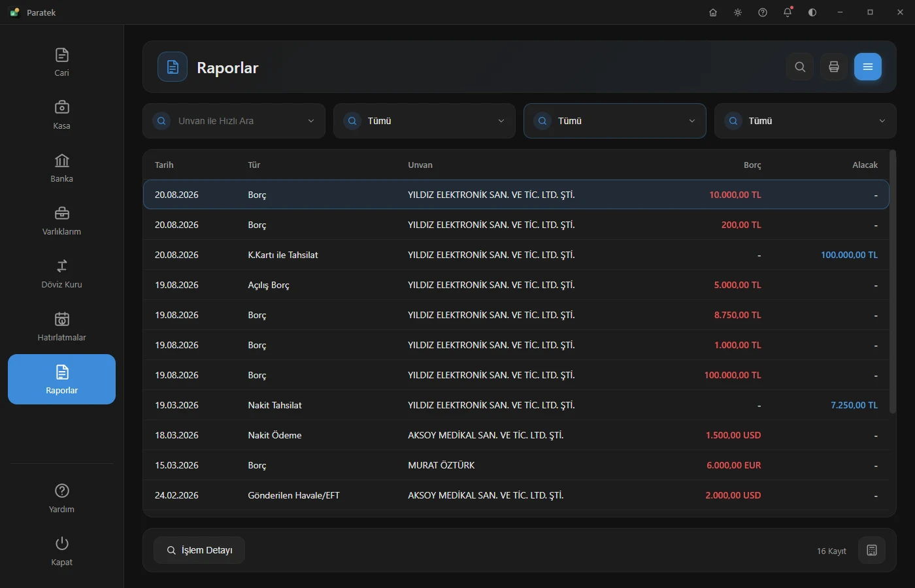This screenshot has width=915, height=588.
Task: Select the Raporlar sidebar tab
Action: point(61,380)
